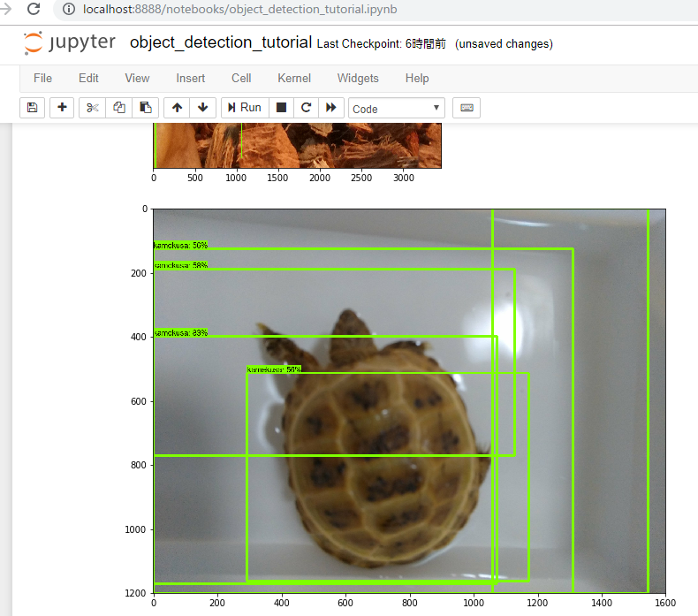
Task: Open the Cell menu
Action: 241,79
